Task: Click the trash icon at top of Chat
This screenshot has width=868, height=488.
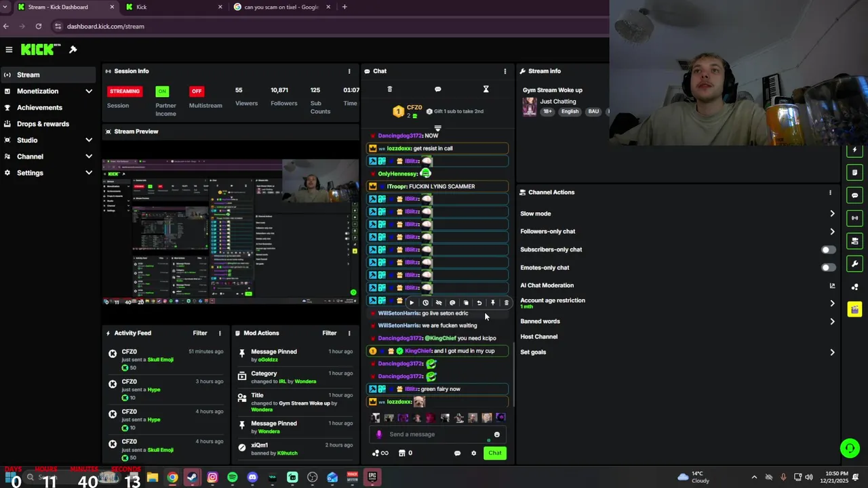Action: [389, 89]
